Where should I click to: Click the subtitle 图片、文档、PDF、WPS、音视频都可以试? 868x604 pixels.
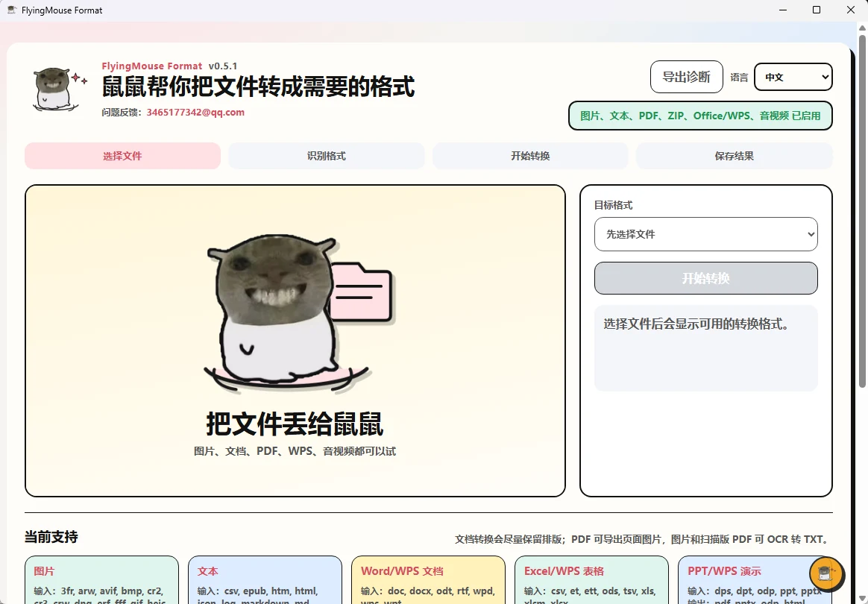[295, 451]
